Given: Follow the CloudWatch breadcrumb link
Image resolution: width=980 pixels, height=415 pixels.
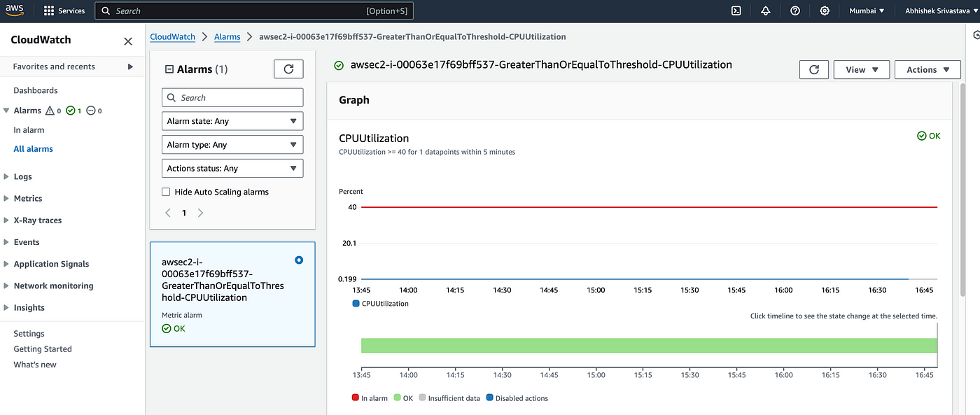Looking at the screenshot, I should (173, 36).
